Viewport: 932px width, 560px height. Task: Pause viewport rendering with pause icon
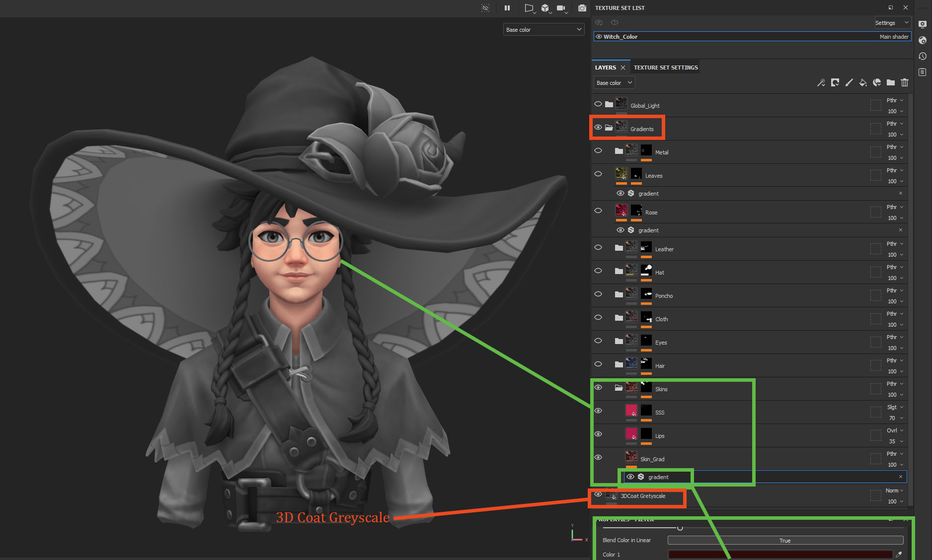(x=507, y=8)
